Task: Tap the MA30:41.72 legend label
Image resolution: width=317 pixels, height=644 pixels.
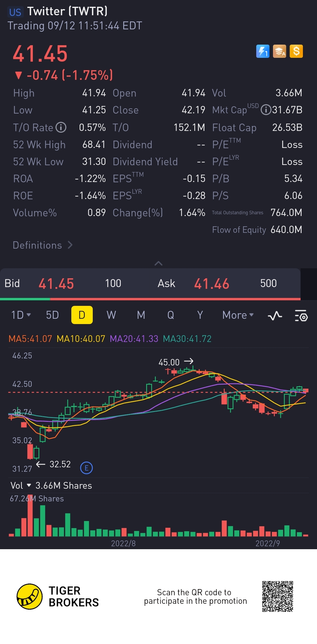Action: point(187,339)
